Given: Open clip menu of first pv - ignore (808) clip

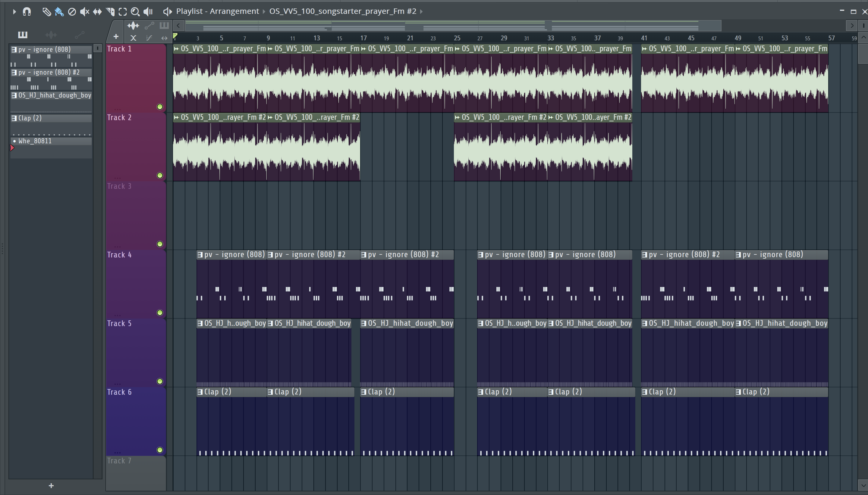Looking at the screenshot, I should (200, 255).
